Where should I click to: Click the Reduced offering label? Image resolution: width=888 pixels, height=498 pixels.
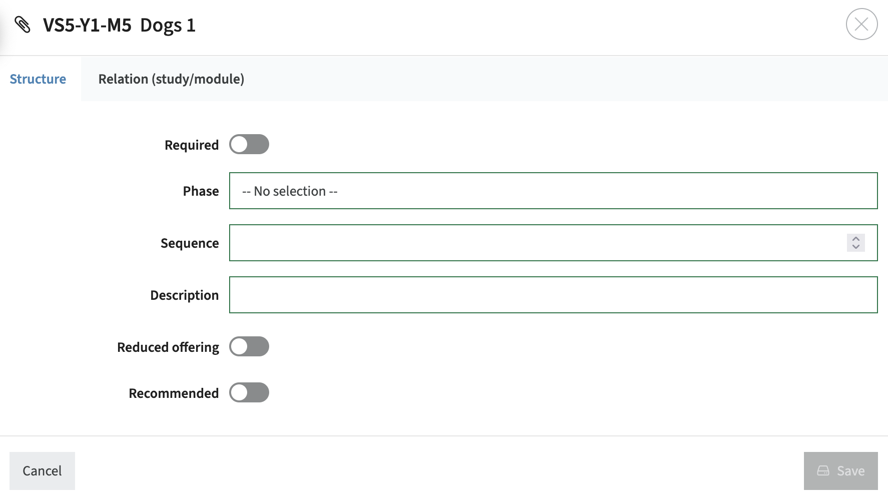pos(168,347)
